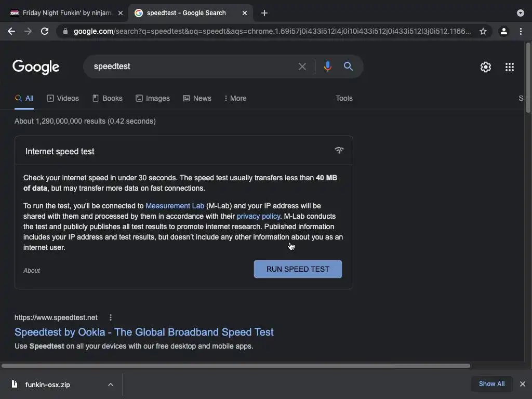Click the RUN SPEED TEST button
Image resolution: width=532 pixels, height=399 pixels.
pos(298,269)
